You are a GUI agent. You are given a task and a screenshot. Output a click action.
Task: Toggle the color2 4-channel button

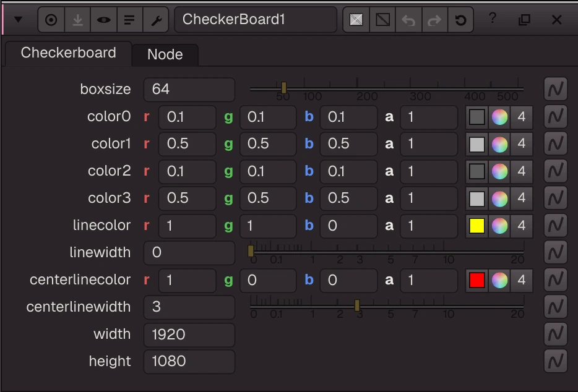521,172
